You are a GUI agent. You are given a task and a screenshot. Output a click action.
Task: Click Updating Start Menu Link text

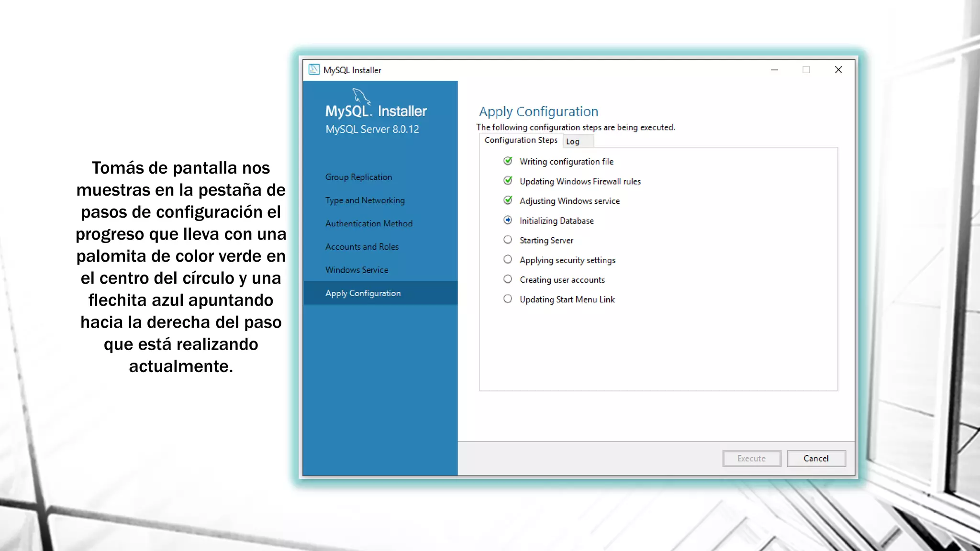click(x=567, y=299)
